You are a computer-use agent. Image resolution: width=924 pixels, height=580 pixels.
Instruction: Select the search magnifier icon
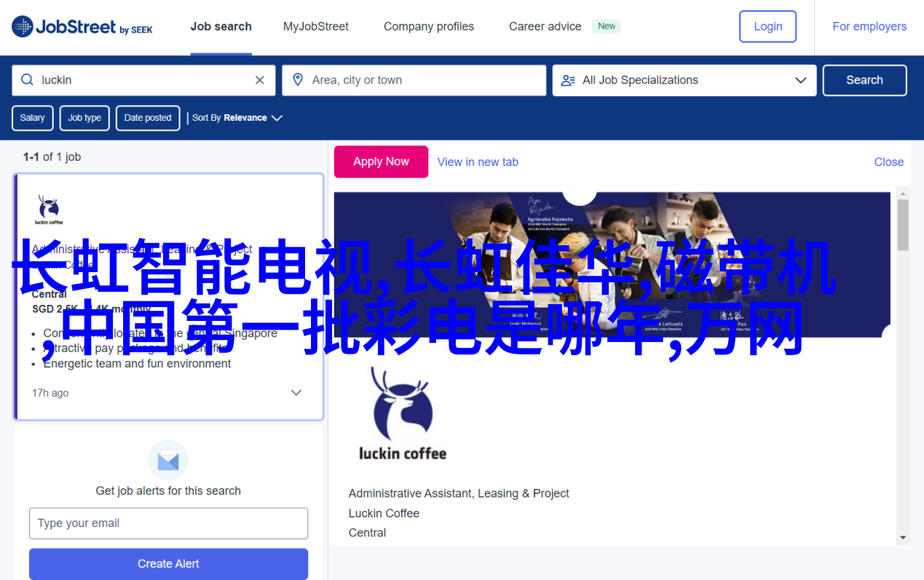[28, 80]
